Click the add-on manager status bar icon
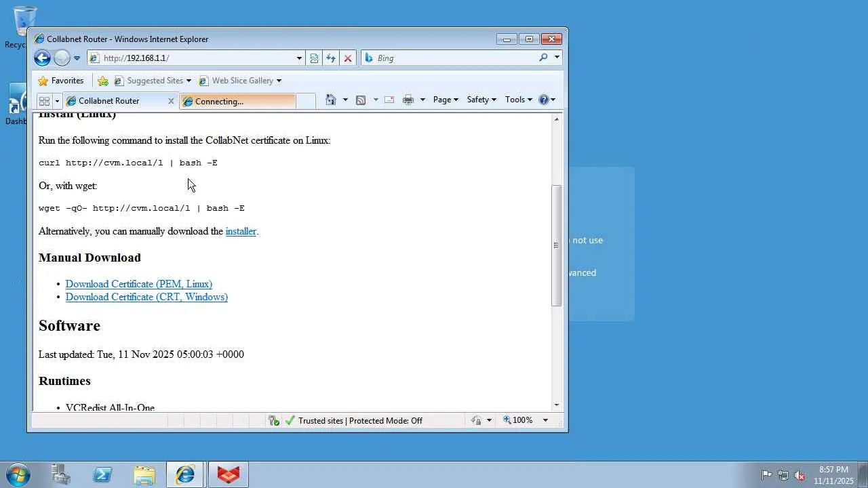The width and height of the screenshot is (868, 488). coord(274,421)
